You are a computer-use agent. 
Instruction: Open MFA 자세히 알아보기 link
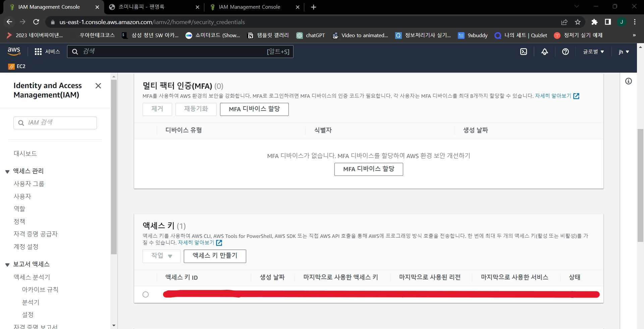557,96
